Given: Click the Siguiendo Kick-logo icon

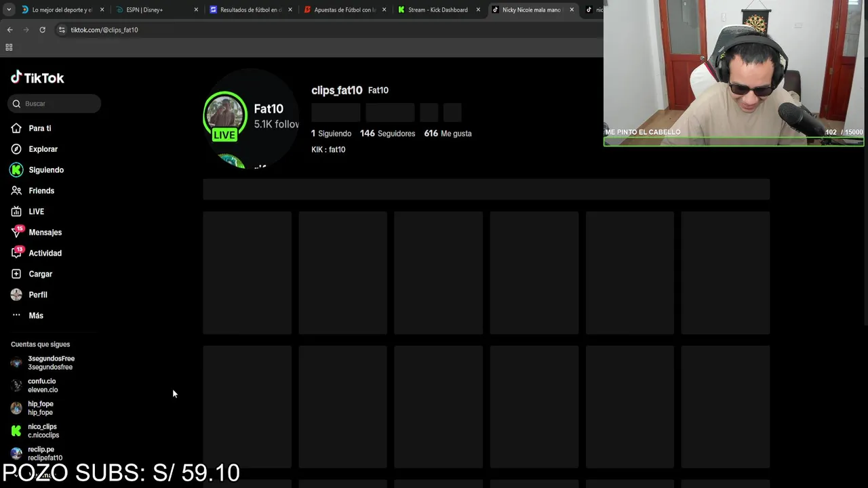Looking at the screenshot, I should click(x=16, y=170).
